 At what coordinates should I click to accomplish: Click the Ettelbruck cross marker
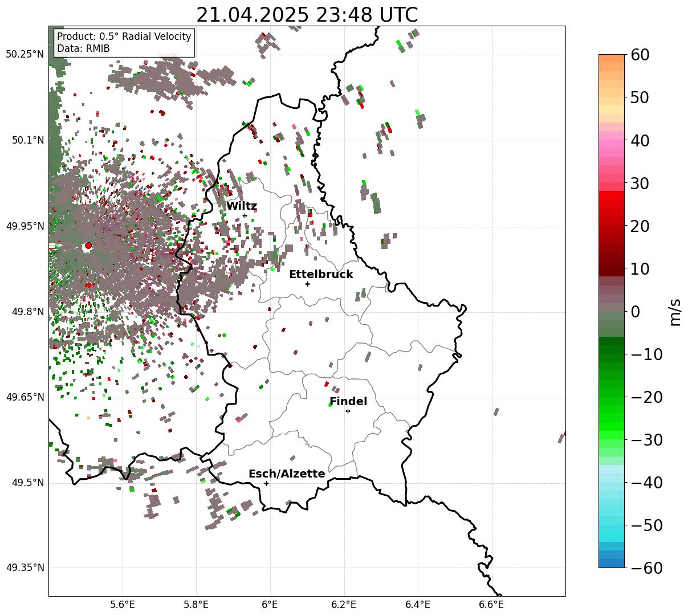[x=307, y=284]
